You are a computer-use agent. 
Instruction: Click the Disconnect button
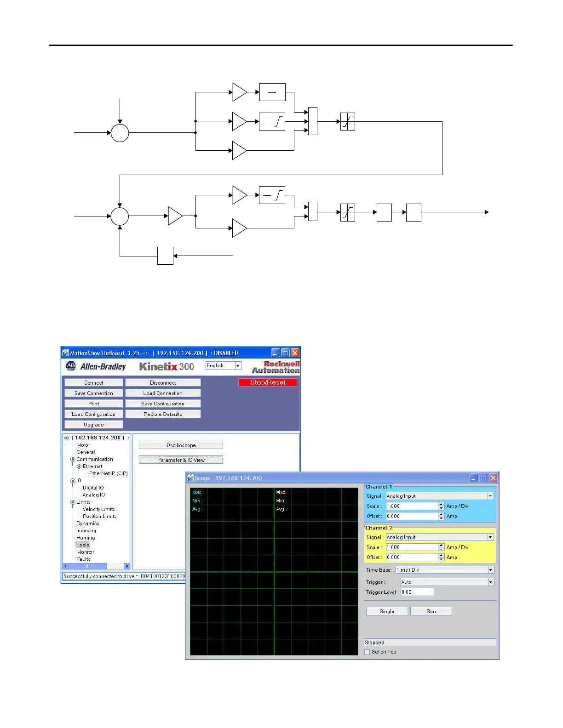click(163, 382)
